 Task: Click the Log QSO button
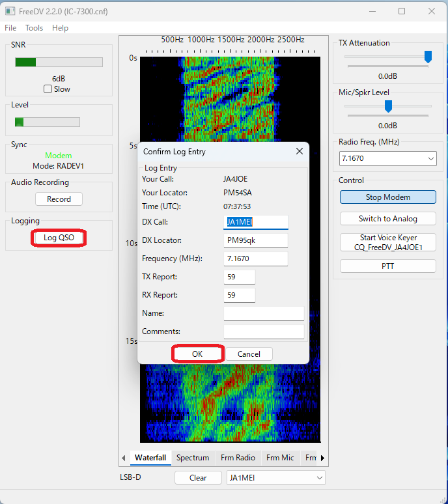point(59,238)
